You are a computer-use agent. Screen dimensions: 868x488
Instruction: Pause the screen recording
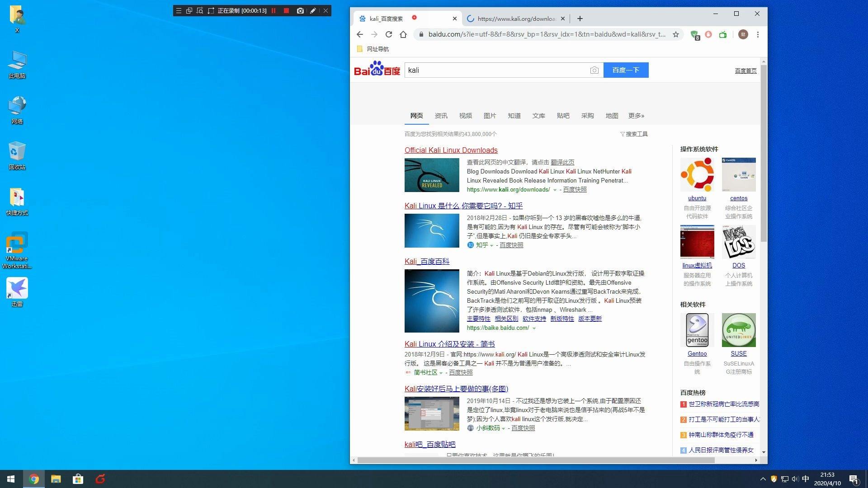pyautogui.click(x=274, y=10)
